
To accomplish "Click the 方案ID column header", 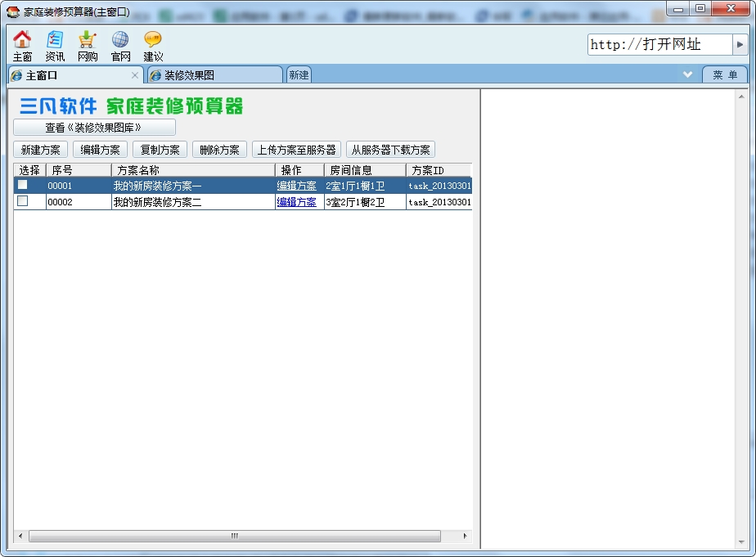I will [x=439, y=170].
